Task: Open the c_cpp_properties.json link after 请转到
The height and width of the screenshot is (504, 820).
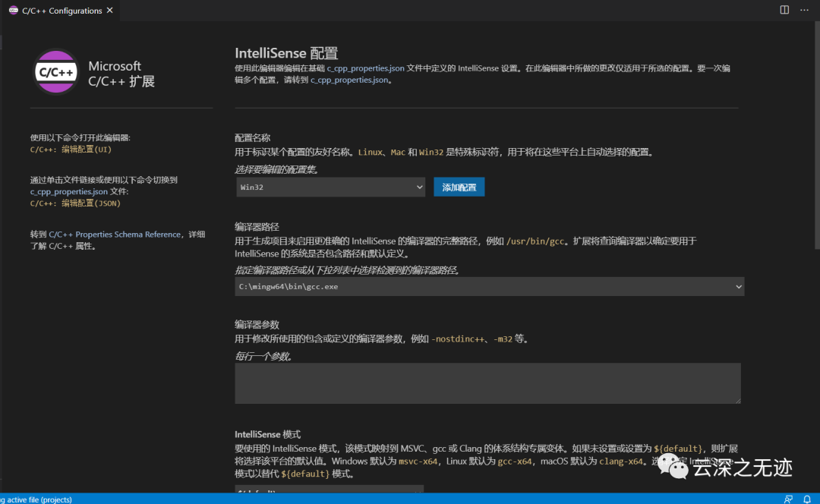Action: (349, 80)
